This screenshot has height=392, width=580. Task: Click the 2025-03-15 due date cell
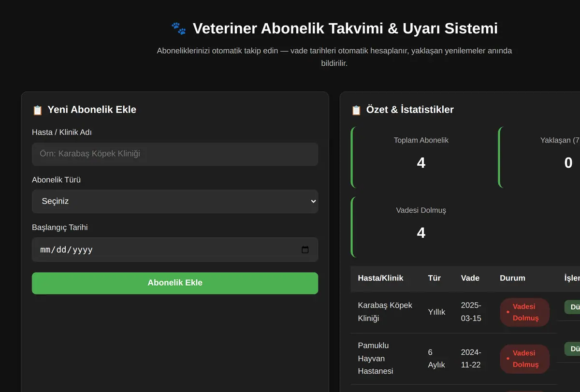[473, 312]
